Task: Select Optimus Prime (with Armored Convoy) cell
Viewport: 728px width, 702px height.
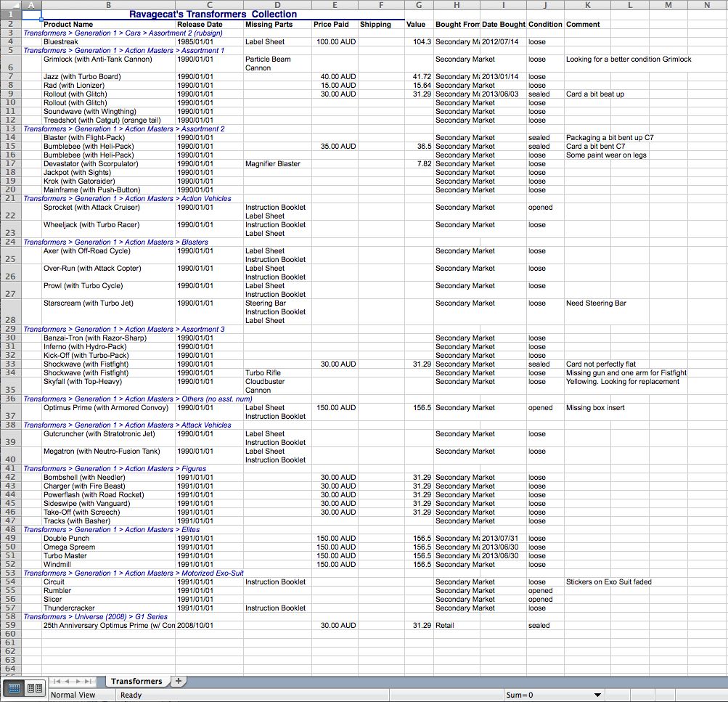Action: click(108, 412)
